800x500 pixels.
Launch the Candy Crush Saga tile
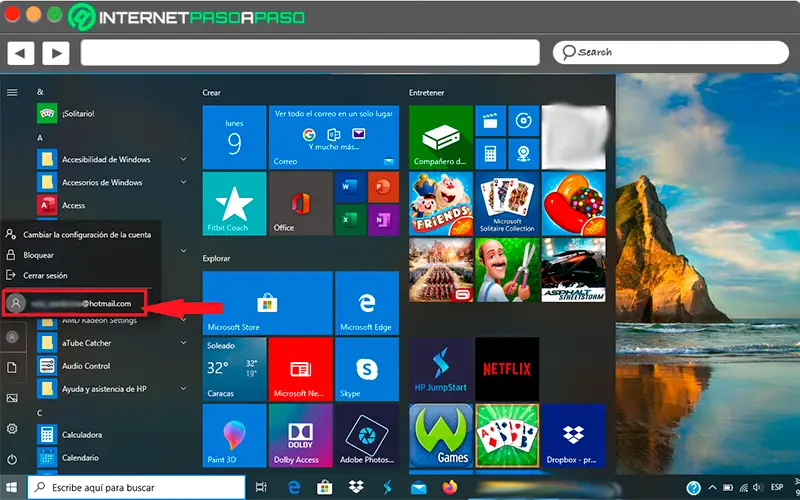tap(573, 204)
